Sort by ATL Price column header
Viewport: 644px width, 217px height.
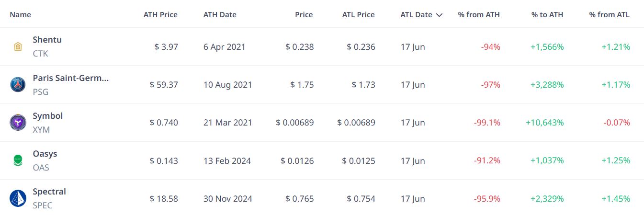(359, 15)
